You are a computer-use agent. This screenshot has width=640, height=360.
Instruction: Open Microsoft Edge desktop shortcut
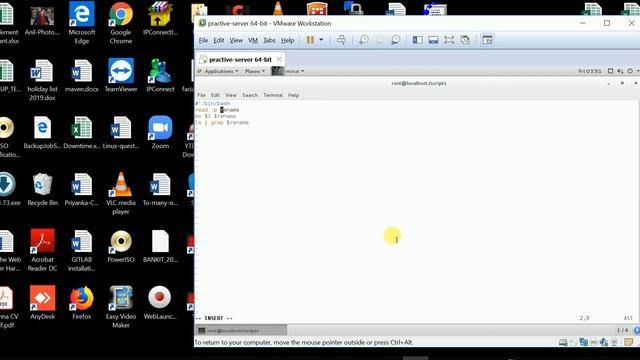82,23
